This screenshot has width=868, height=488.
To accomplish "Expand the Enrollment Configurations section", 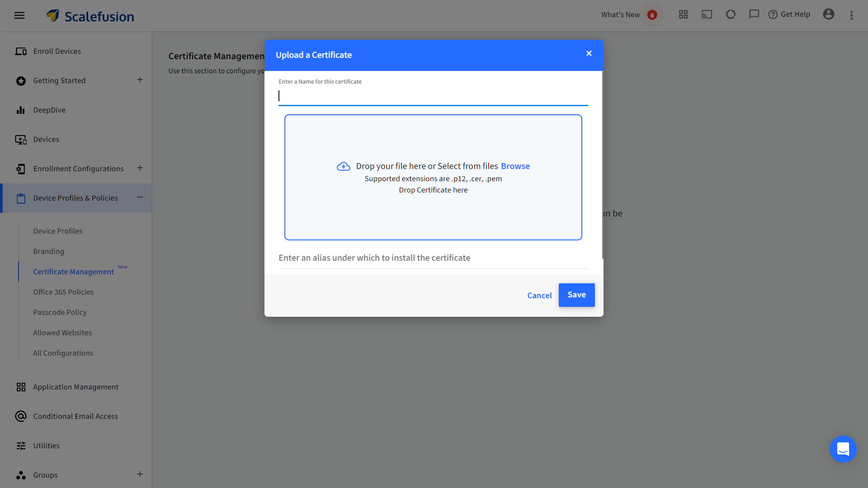I will click(140, 168).
